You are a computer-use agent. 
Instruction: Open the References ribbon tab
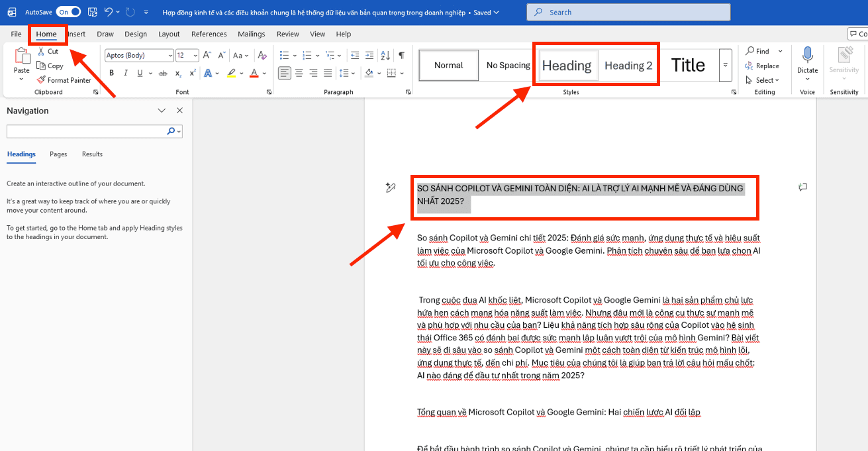coord(209,34)
